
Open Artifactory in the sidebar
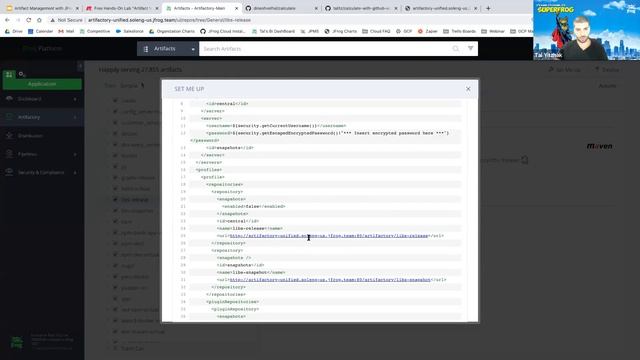(29, 117)
